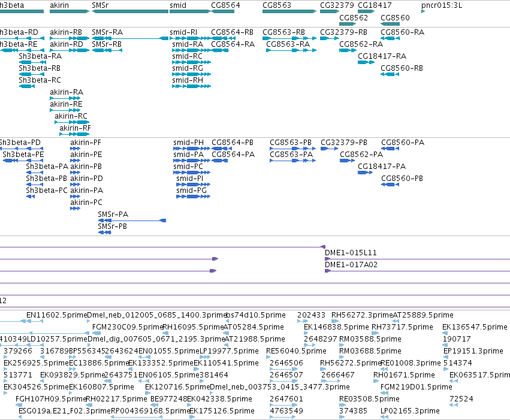Select the akirin gene label

click(x=59, y=5)
